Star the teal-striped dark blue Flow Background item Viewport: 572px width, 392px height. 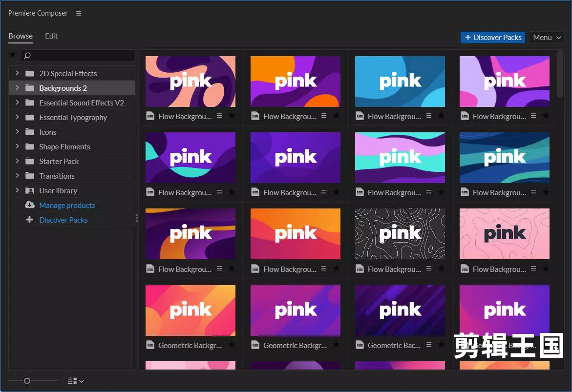tap(546, 192)
